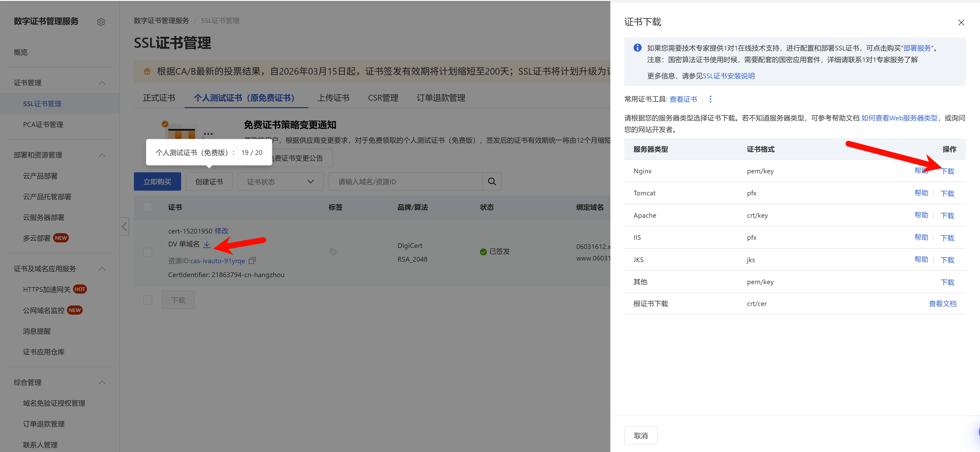The image size is (980, 452).
Task: Toggle checkbox next to bottom download button
Action: [148, 300]
